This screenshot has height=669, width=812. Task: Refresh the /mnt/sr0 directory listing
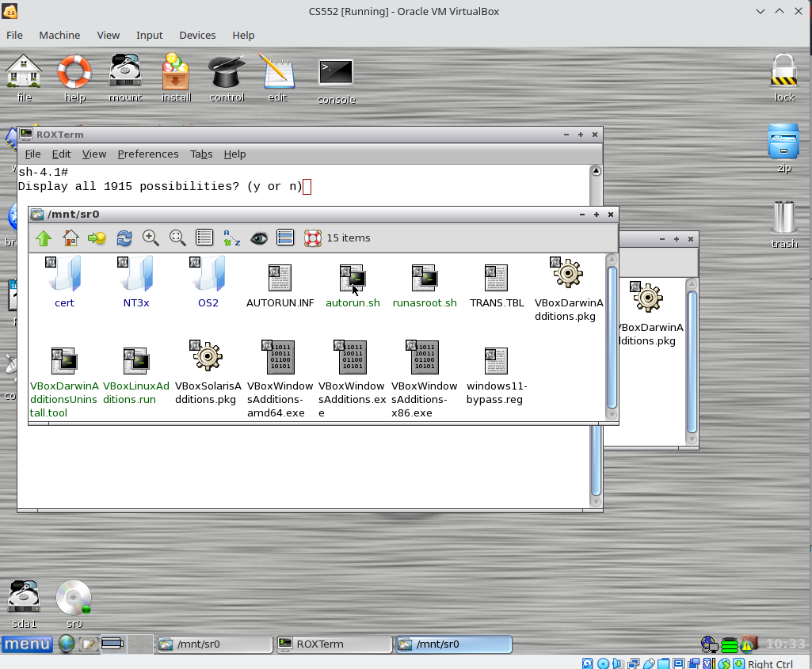(x=124, y=238)
